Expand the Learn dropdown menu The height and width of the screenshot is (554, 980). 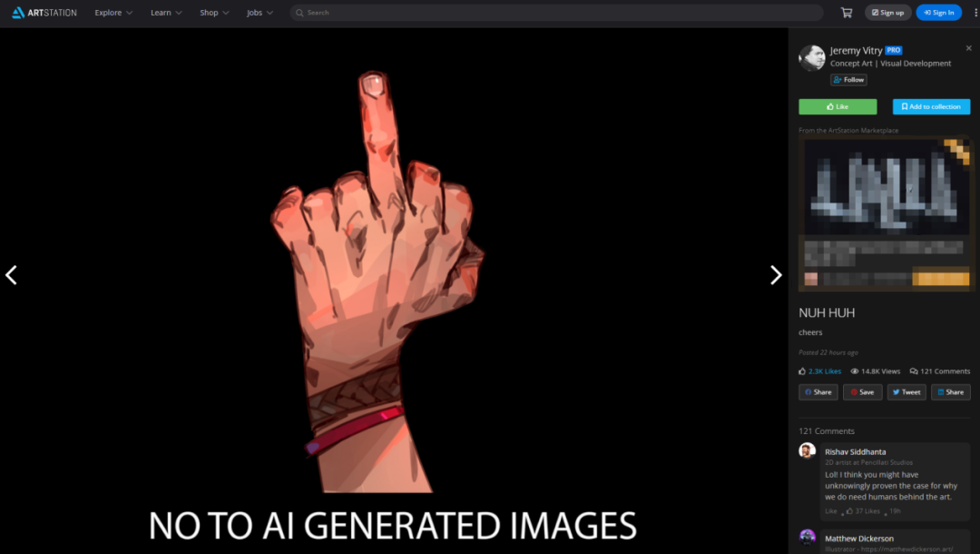pos(166,13)
